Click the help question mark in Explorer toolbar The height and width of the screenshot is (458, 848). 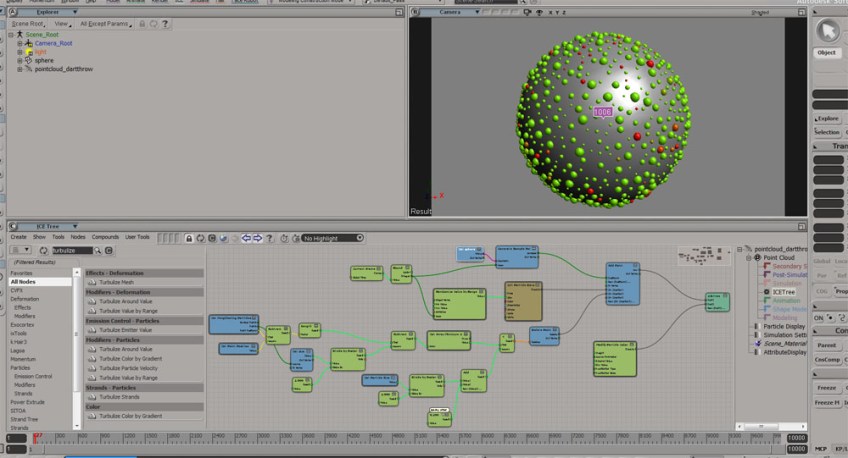pyautogui.click(x=167, y=23)
